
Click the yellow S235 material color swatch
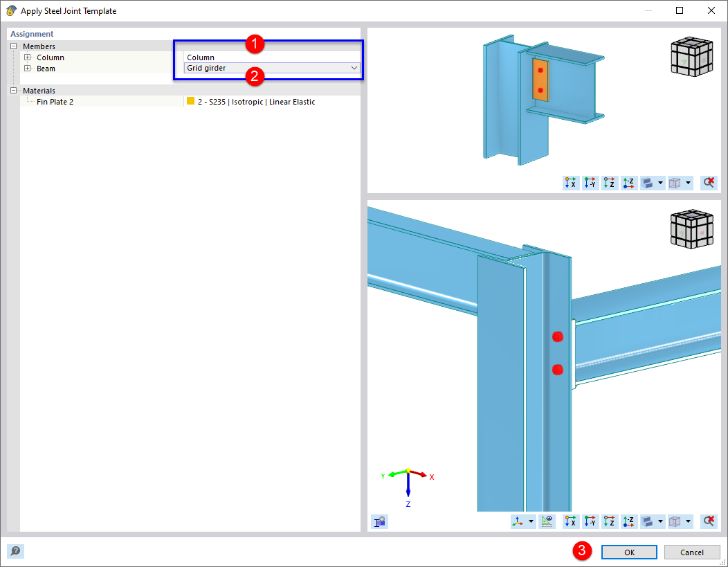190,101
